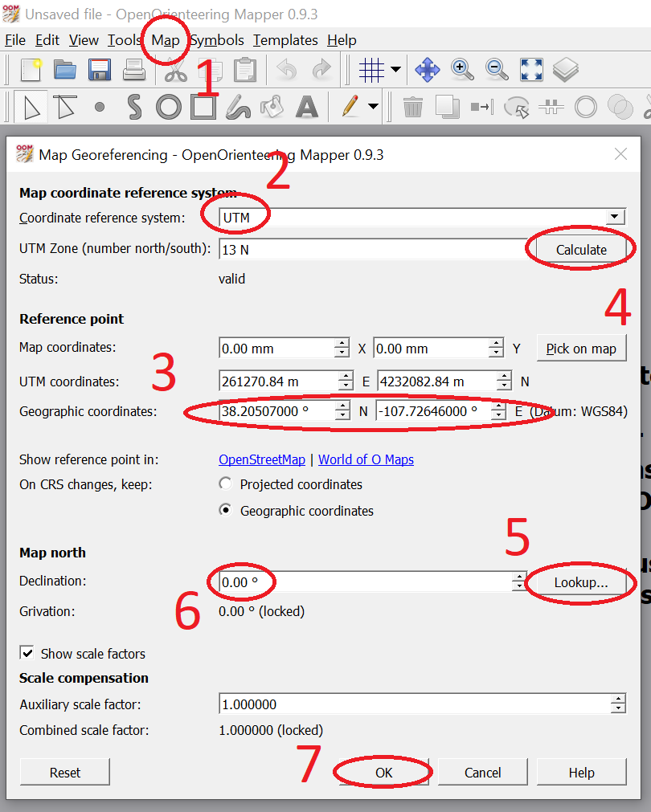651x812 pixels.
Task: Select the Write text tool
Action: pyautogui.click(x=307, y=107)
